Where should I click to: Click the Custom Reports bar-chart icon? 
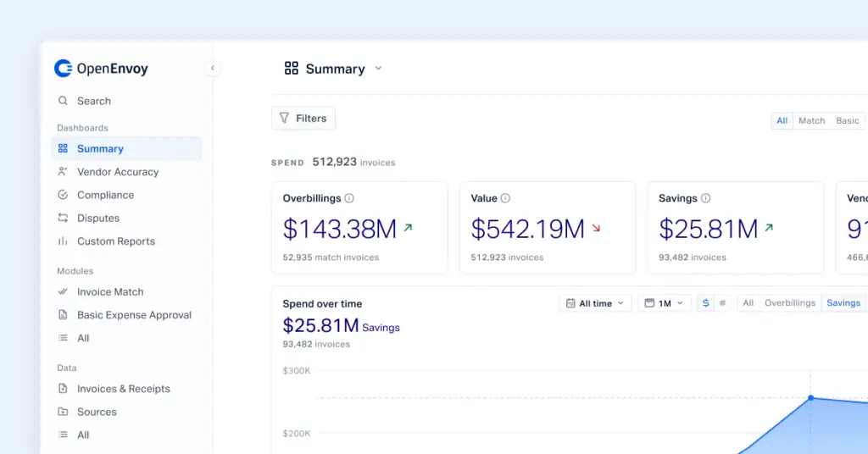click(x=63, y=241)
